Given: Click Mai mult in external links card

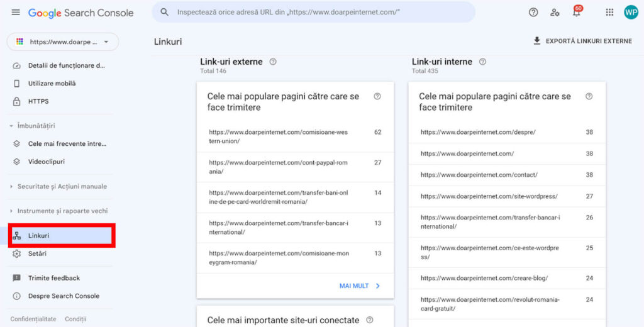Looking at the screenshot, I should (354, 286).
